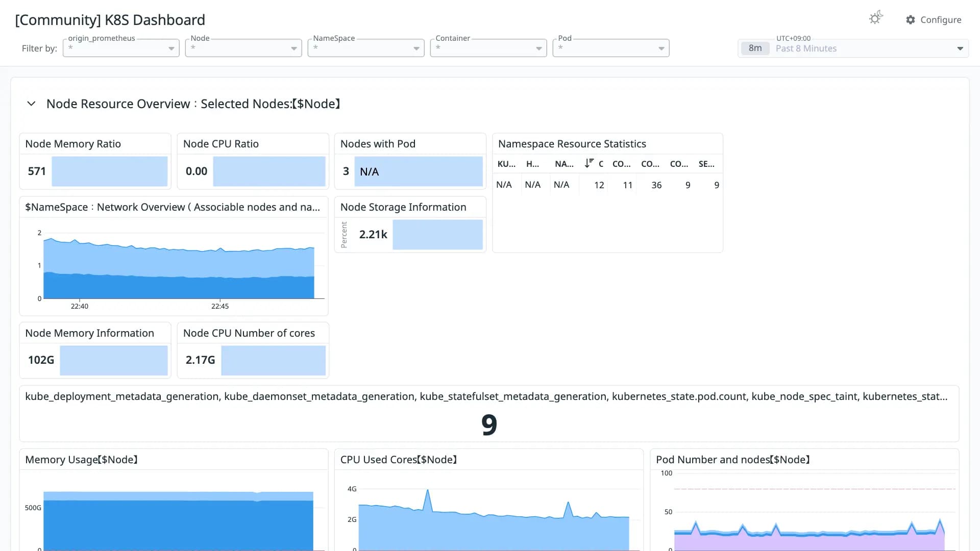This screenshot has width=980, height=551.
Task: Click the big 9 query value
Action: (489, 424)
